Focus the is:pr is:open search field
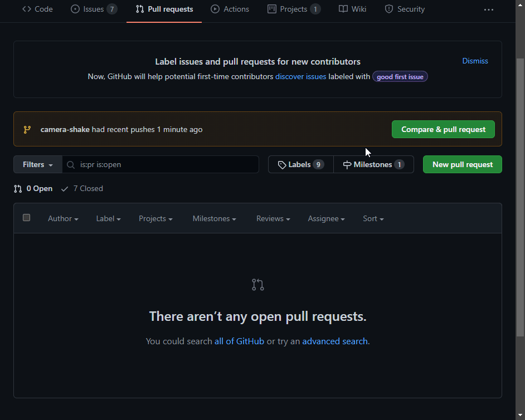The width and height of the screenshot is (525, 420). click(161, 164)
